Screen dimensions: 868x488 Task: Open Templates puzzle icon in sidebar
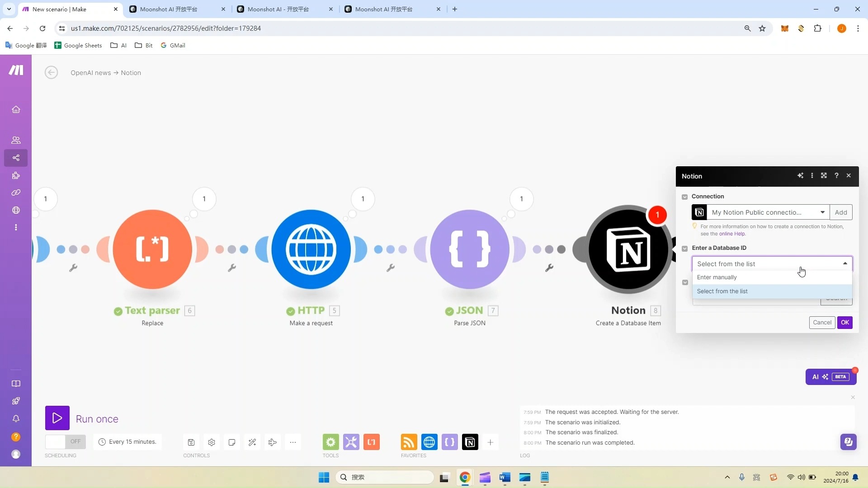coord(16,175)
